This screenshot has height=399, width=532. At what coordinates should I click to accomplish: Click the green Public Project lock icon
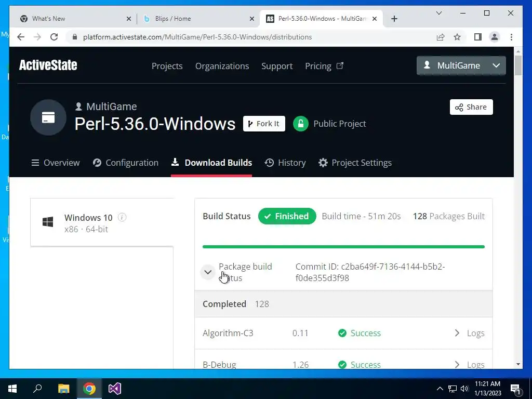point(301,124)
